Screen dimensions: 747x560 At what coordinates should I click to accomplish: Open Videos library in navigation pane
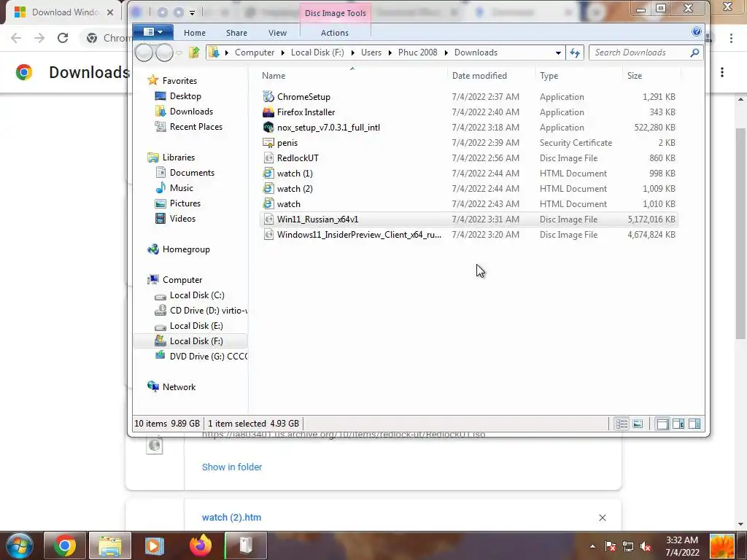(x=182, y=219)
